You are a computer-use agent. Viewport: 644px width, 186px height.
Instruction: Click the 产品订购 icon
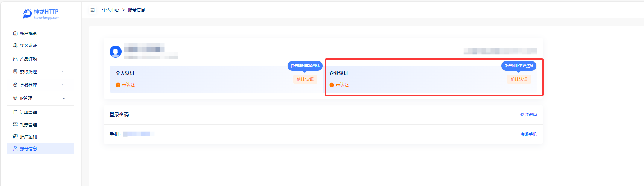(15, 59)
